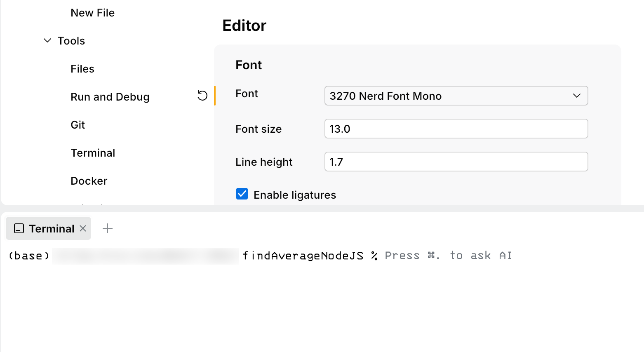Switch to the Terminal tab
Viewport: 644px width, 352px height.
click(52, 228)
